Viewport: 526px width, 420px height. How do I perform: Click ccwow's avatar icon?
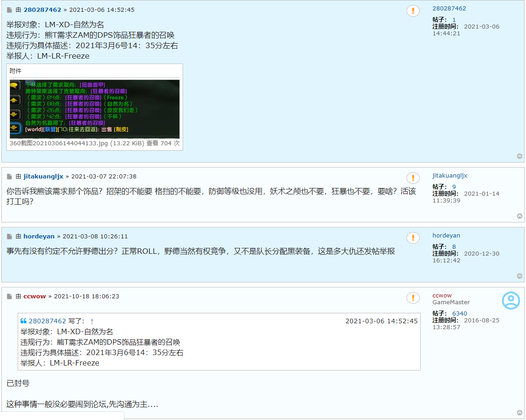click(511, 301)
